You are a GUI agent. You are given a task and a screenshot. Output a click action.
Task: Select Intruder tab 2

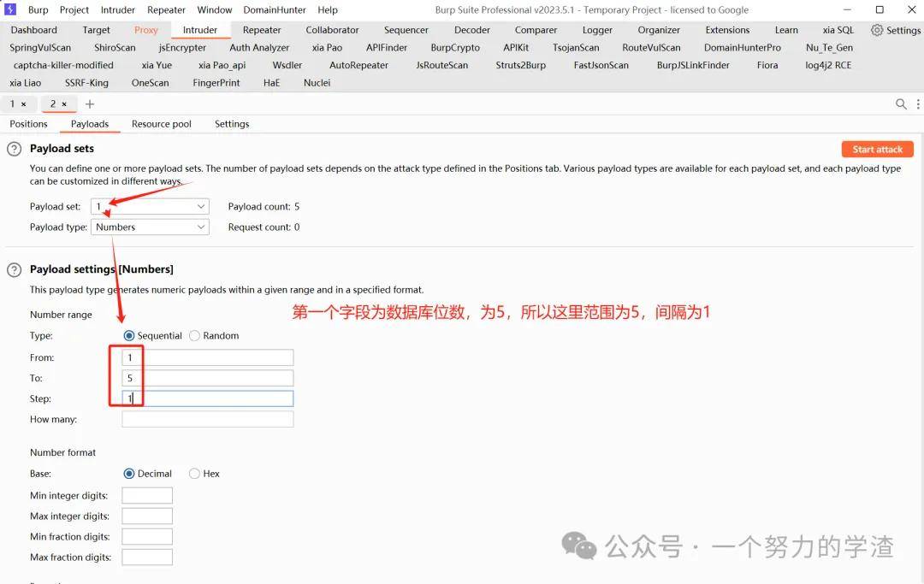pyautogui.click(x=53, y=104)
